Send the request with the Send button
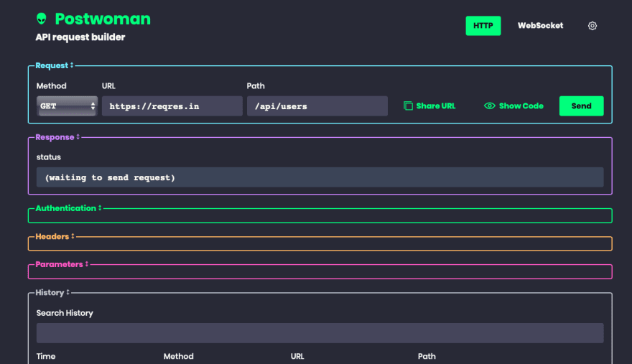 [x=581, y=106]
